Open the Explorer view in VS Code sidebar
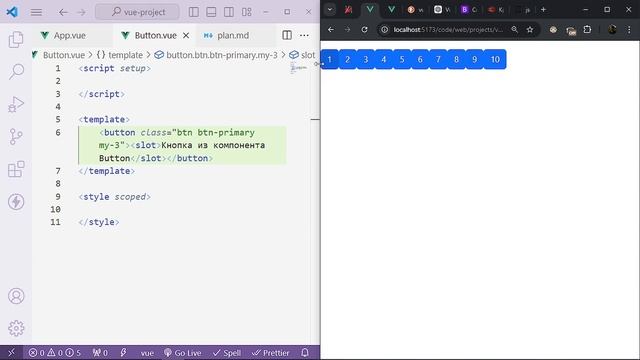Image resolution: width=640 pixels, height=360 pixels. [x=16, y=39]
